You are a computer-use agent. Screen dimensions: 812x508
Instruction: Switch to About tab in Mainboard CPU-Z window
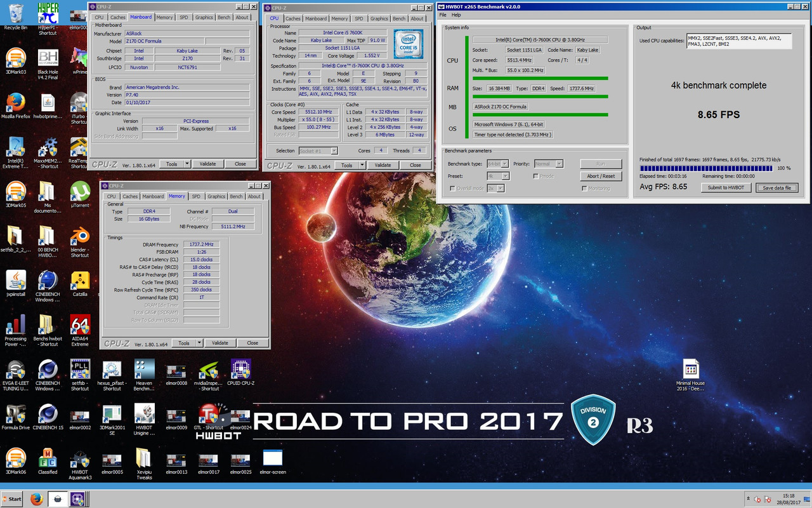[x=242, y=17]
